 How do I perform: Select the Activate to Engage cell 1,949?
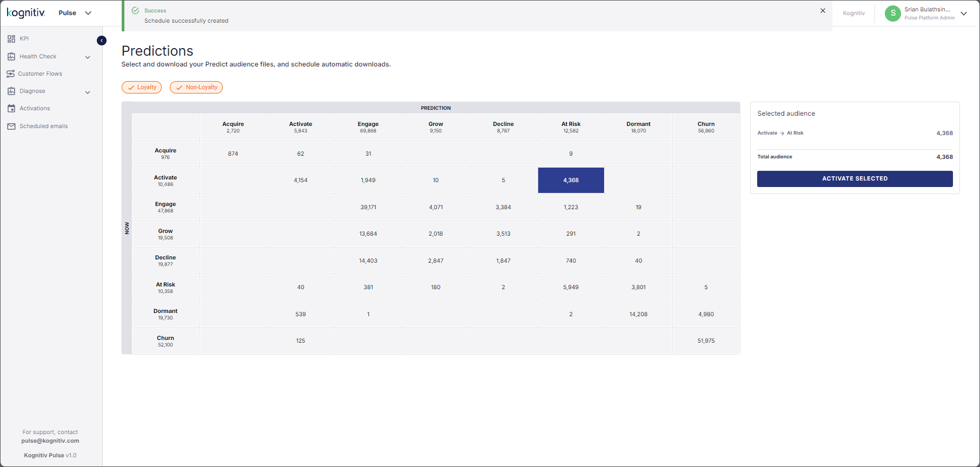[368, 180]
